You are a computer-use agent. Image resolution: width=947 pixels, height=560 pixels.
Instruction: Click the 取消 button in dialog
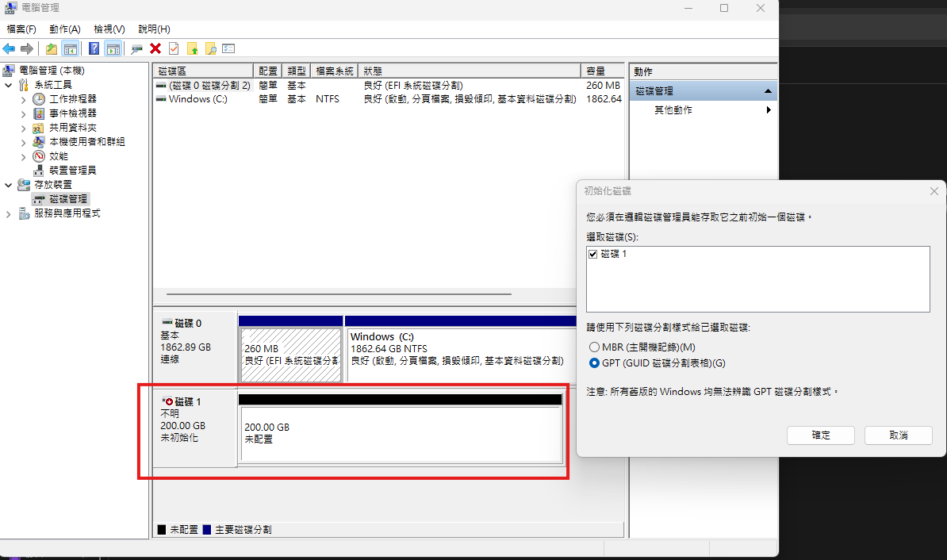tap(898, 435)
